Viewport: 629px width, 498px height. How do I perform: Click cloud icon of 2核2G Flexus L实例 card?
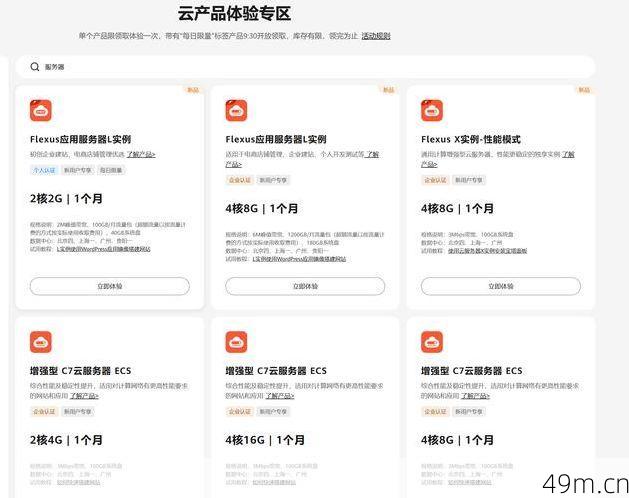[x=41, y=110]
